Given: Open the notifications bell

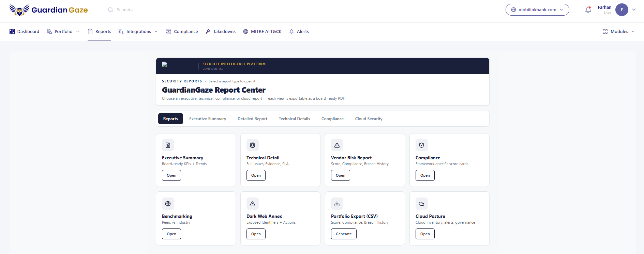Looking at the screenshot, I should 588,10.
